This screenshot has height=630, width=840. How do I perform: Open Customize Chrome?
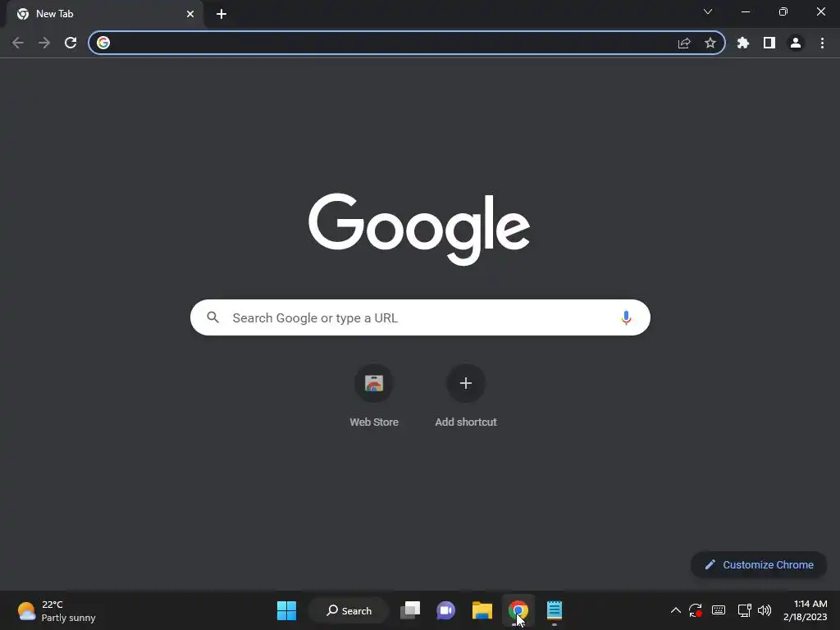[759, 564]
